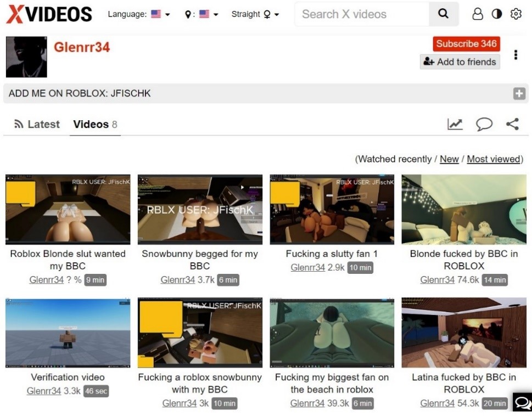532x416 pixels.
Task: Sort videos by Most viewed
Action: [494, 159]
